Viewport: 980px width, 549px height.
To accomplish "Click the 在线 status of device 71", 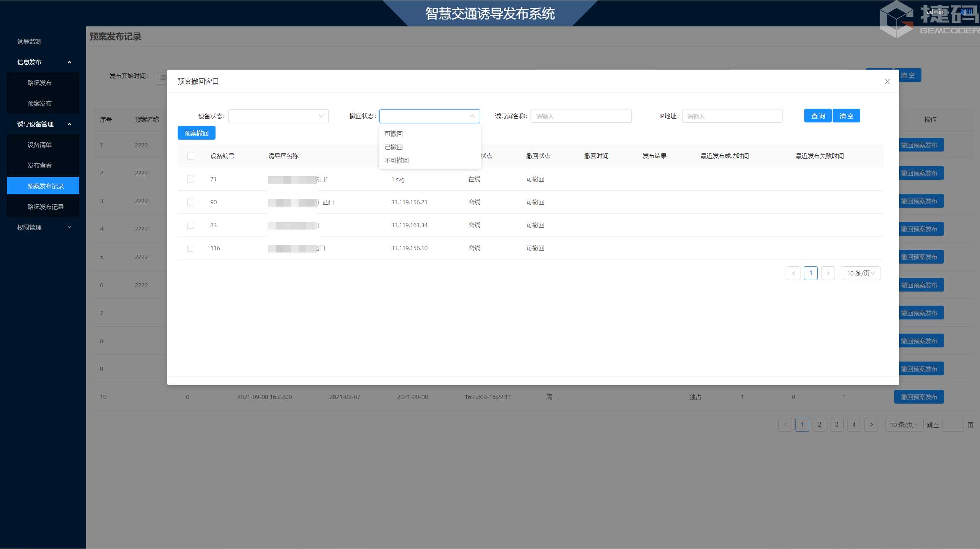I will (474, 179).
